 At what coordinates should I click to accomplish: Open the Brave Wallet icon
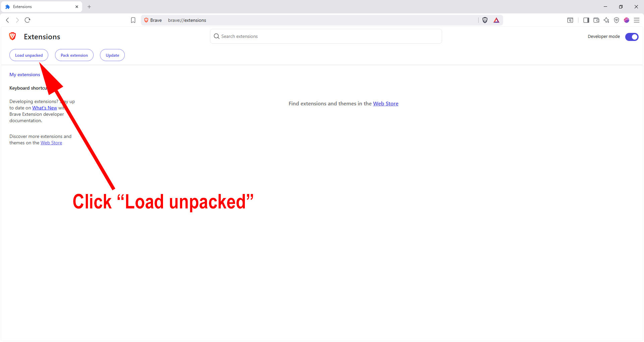click(x=596, y=20)
